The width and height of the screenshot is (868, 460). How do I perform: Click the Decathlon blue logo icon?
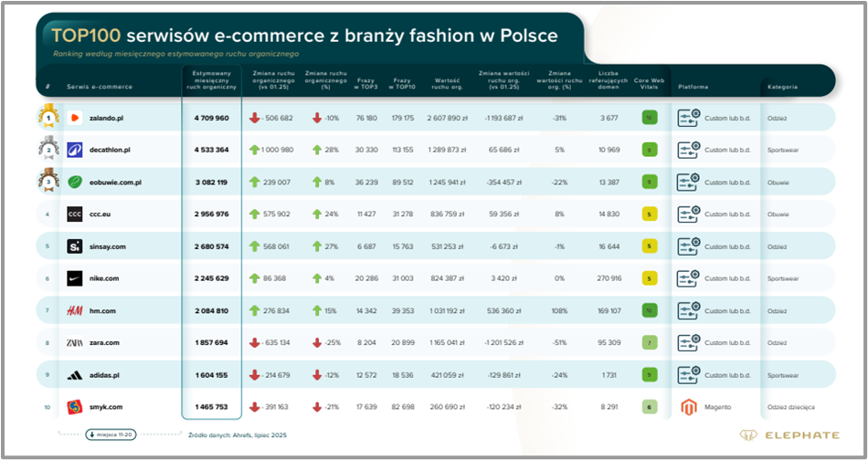tap(75, 150)
